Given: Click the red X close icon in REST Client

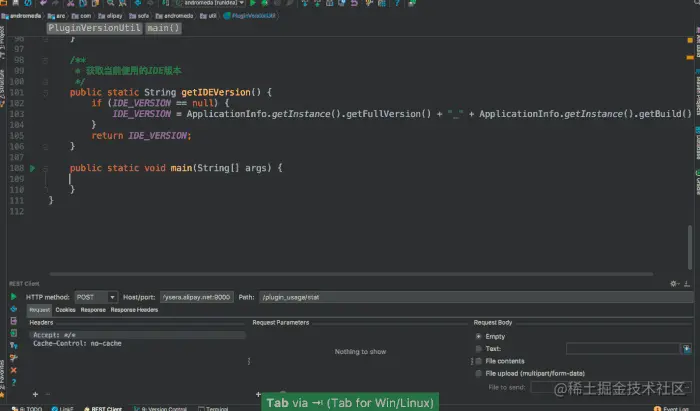Looking at the screenshot, I should click(x=13, y=370).
